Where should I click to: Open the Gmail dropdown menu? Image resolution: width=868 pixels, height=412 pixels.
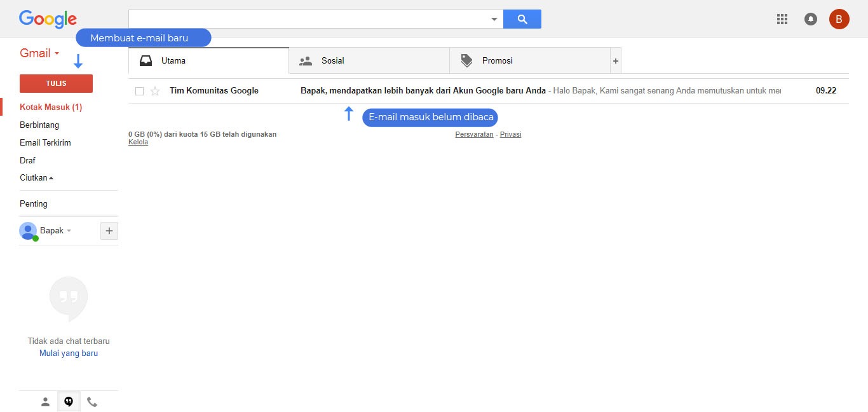coord(39,53)
